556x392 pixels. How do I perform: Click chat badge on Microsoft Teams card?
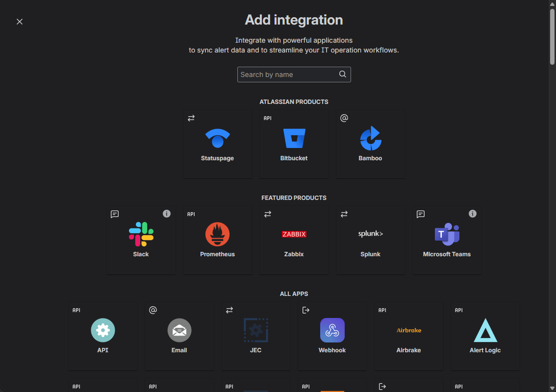(x=421, y=214)
